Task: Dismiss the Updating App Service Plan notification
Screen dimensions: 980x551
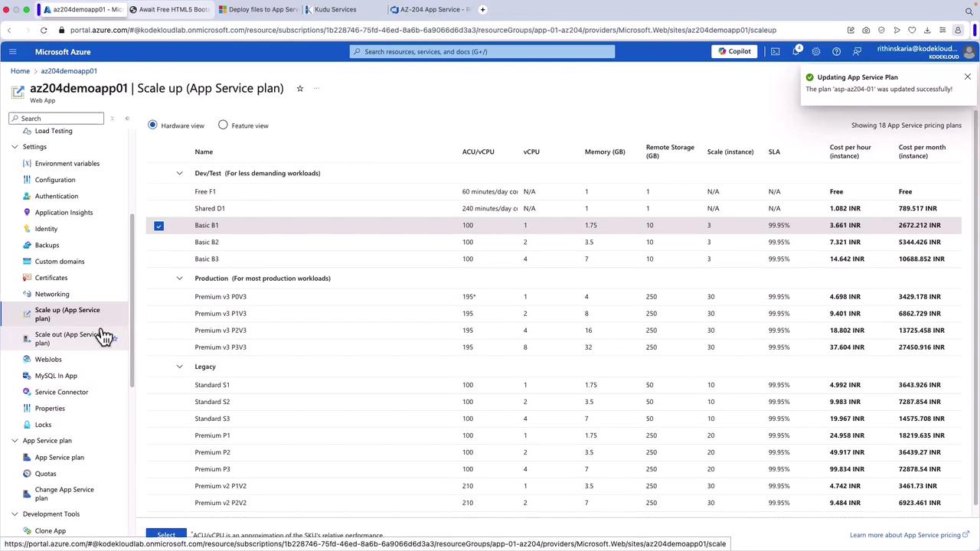Action: pyautogui.click(x=967, y=77)
